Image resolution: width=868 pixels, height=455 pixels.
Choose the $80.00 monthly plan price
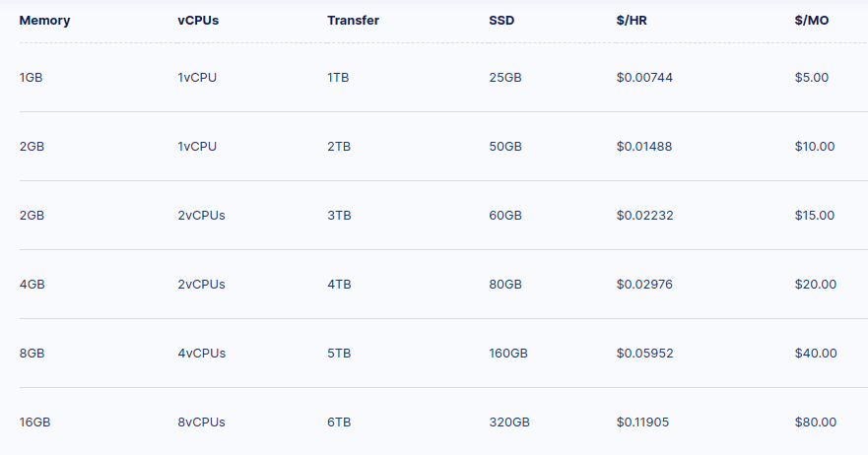pyautogui.click(x=816, y=422)
